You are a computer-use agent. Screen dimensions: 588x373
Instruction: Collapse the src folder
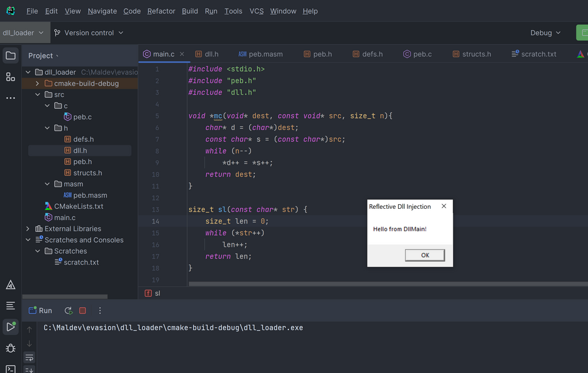point(37,94)
